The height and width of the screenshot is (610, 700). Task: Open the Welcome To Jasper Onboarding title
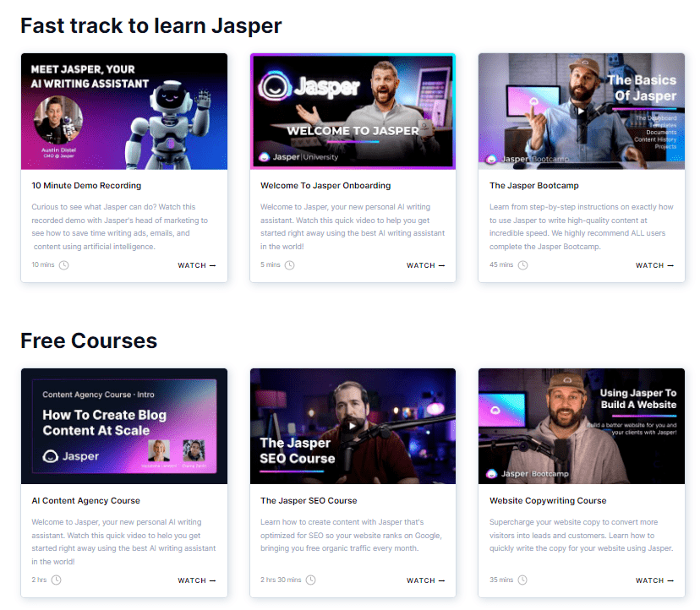(x=325, y=186)
